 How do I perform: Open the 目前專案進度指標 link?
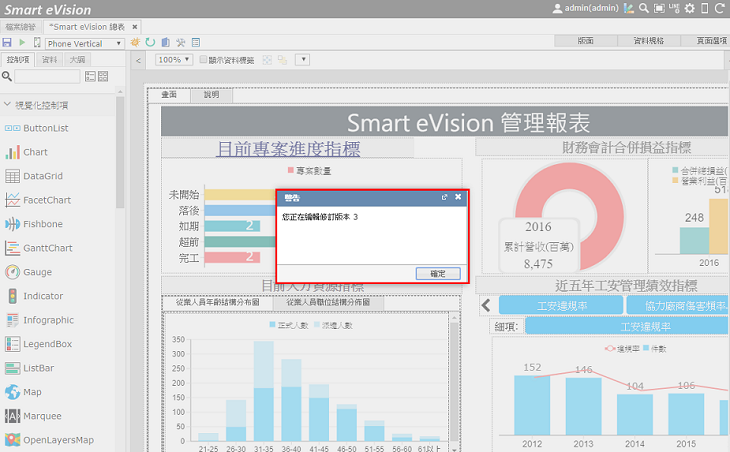pos(289,149)
